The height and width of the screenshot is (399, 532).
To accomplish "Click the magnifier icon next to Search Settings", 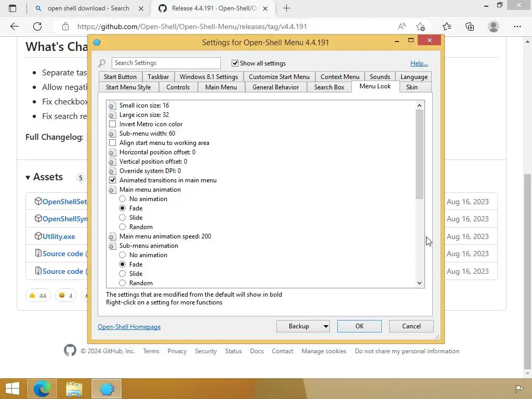I will tap(102, 63).
